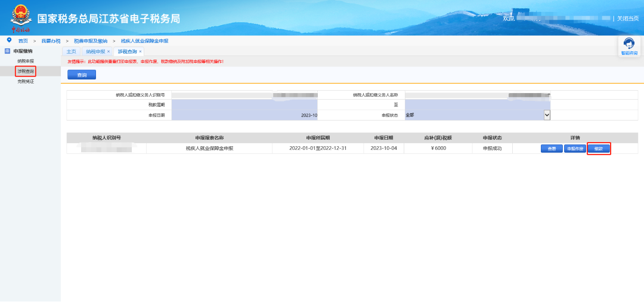Viewport: 644px width, 305px height.
Task: Select 涉税查询 in the left sidebar
Action: (x=26, y=71)
